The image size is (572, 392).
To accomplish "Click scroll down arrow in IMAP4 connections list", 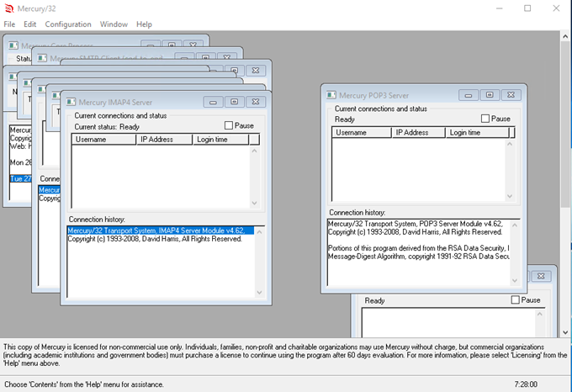I will (255, 203).
